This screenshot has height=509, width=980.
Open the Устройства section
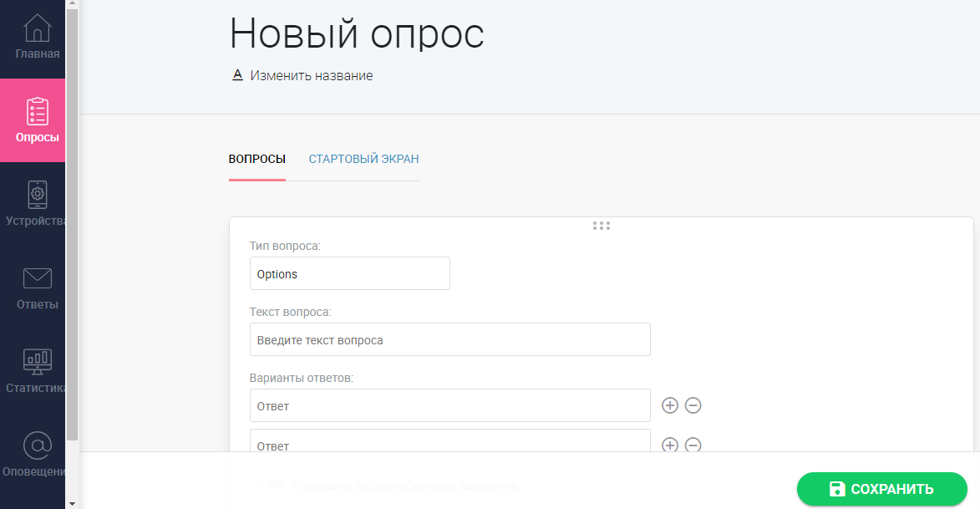pyautogui.click(x=36, y=203)
